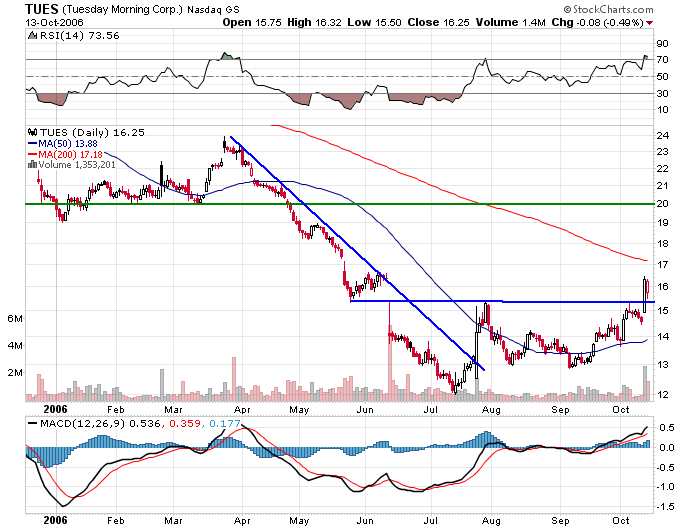This screenshot has width=683, height=528.
Task: Click the StockCharts.com copyright label
Action: click(609, 9)
